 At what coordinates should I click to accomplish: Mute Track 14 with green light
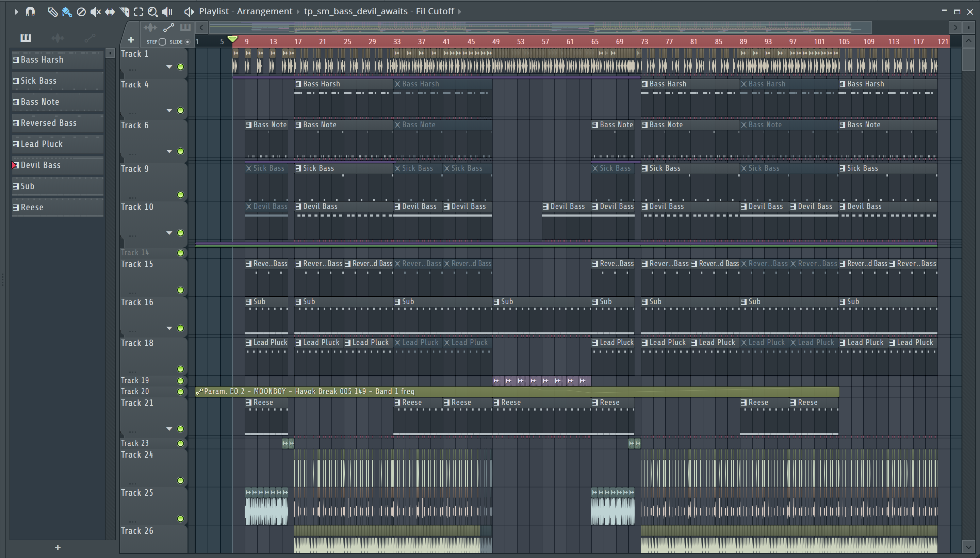[180, 253]
